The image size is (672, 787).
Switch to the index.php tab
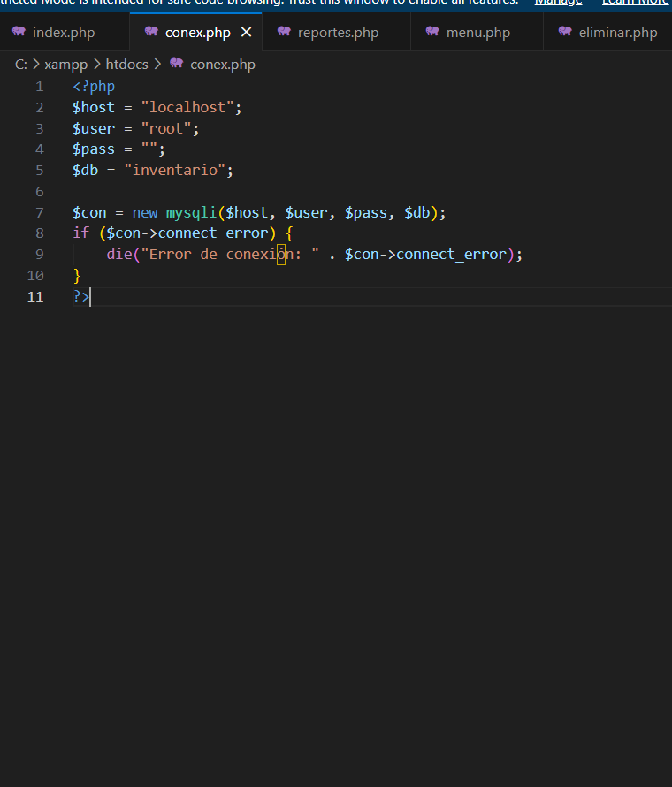(x=63, y=33)
